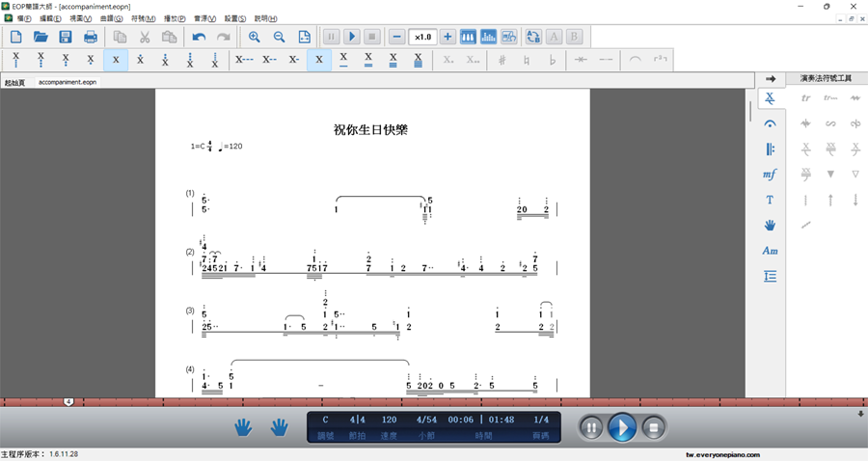
Task: Stop playback in the bottom player
Action: click(x=653, y=428)
